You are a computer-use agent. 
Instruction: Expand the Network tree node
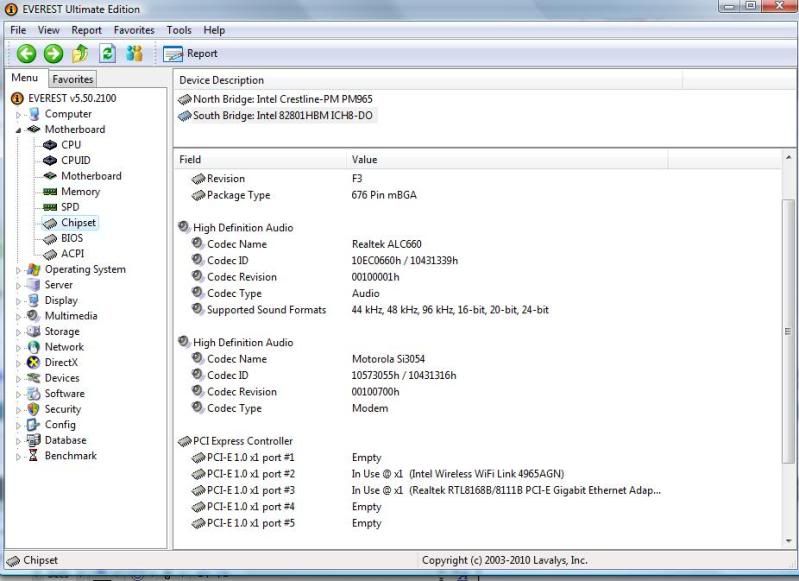pyautogui.click(x=18, y=348)
